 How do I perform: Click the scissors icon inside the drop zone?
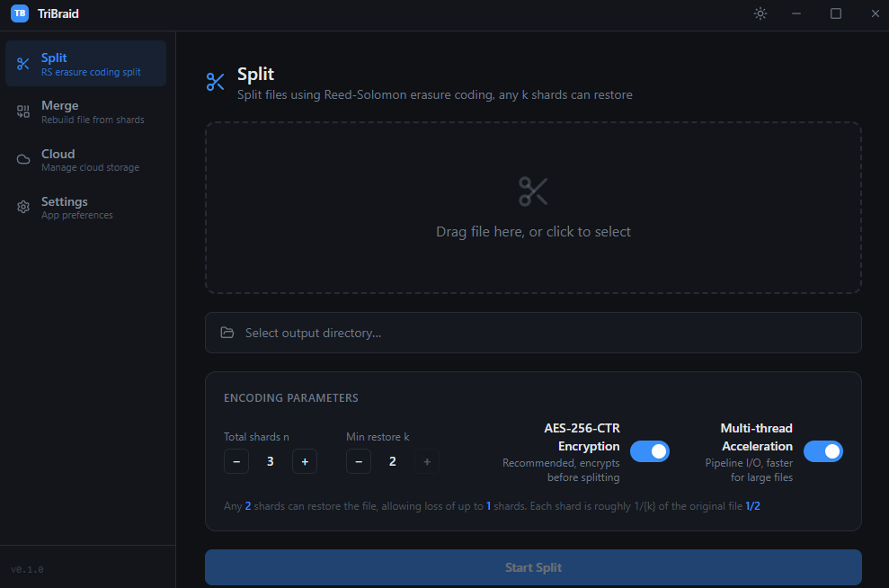point(533,192)
